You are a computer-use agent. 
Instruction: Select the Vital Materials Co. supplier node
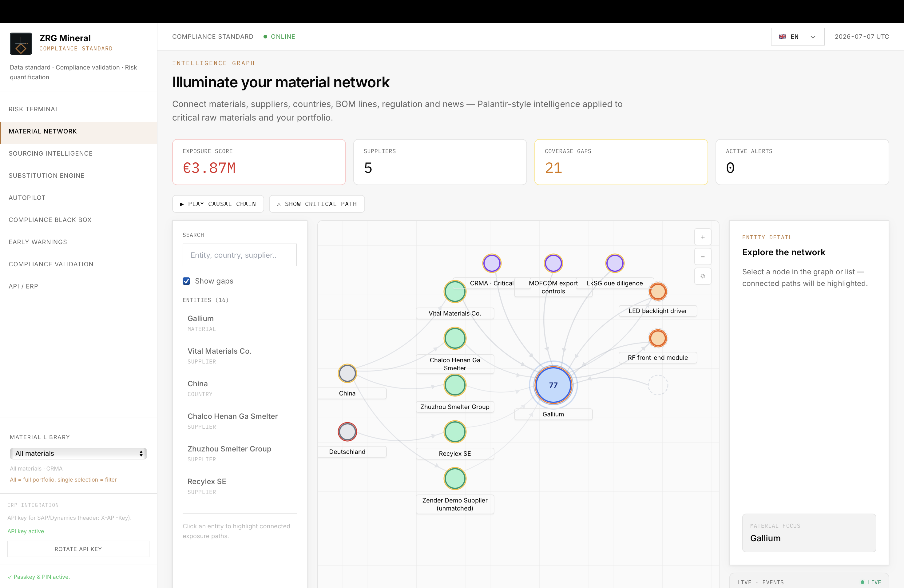[x=455, y=291]
